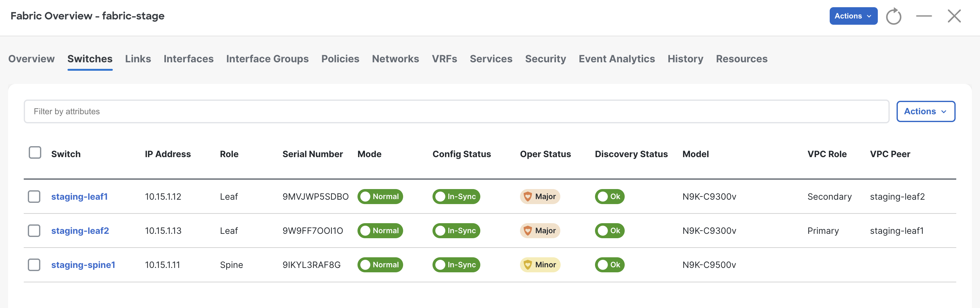
Task: Open the blue Actions dropdown in the header
Action: [853, 16]
